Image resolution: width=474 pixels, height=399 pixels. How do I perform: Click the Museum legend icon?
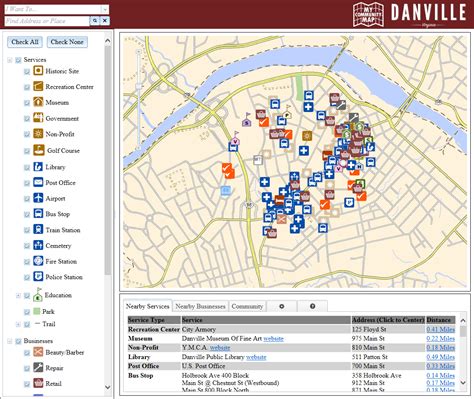tap(38, 102)
